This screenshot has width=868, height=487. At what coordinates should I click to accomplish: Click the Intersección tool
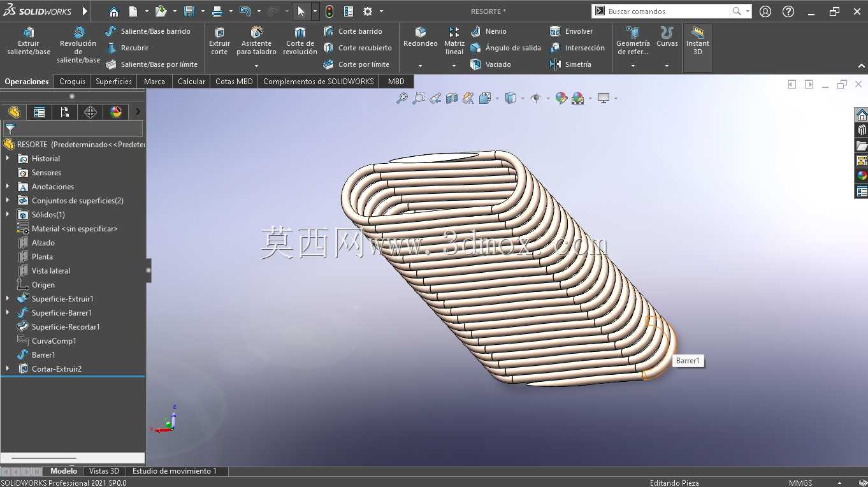577,48
